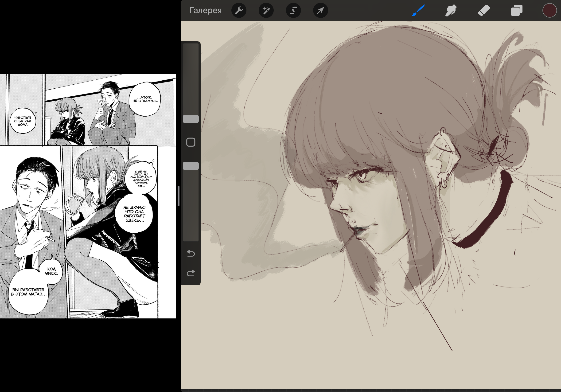Open the Layers panel

tap(517, 11)
